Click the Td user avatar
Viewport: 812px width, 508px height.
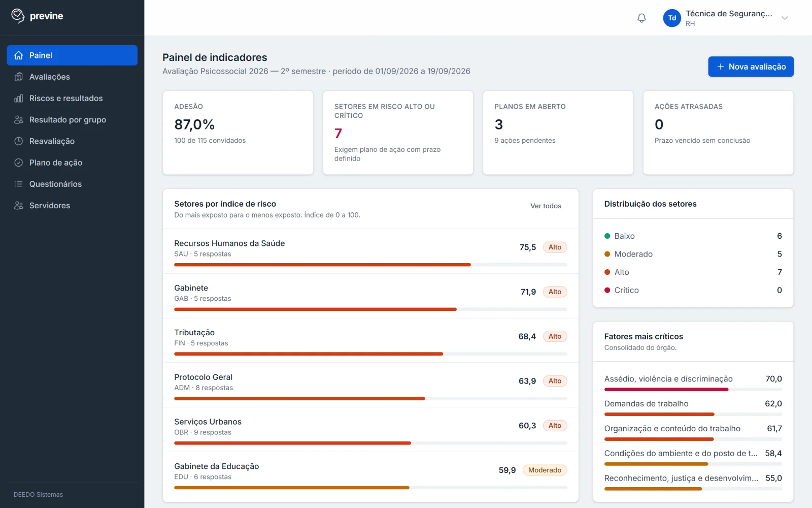coord(672,18)
